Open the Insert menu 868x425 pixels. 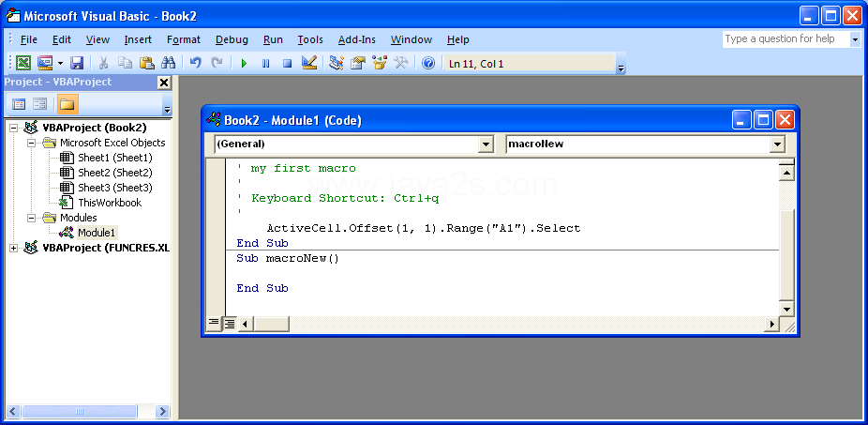coord(138,39)
